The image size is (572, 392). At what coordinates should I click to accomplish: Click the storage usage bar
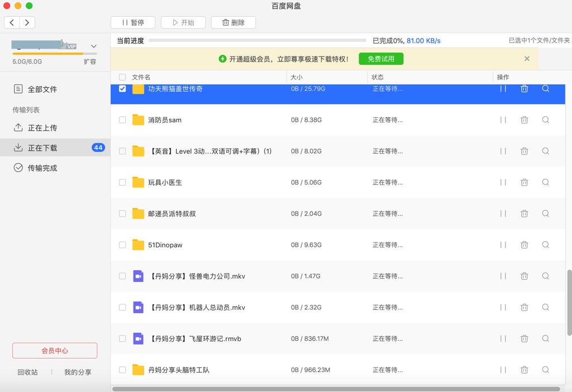coord(55,54)
